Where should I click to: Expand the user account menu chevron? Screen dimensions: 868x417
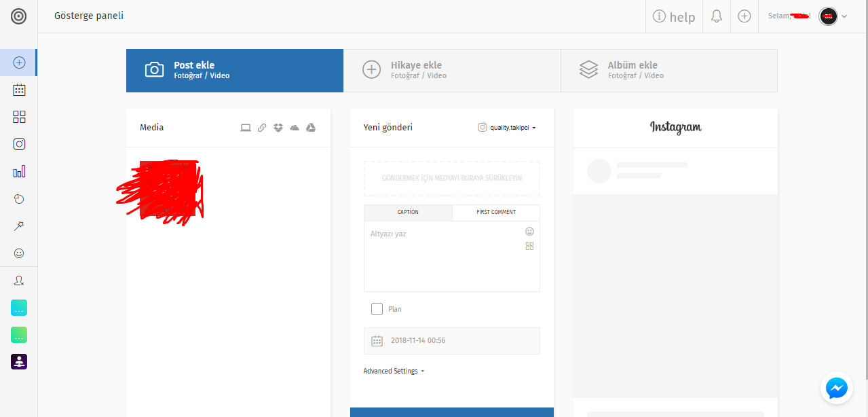pyautogui.click(x=844, y=16)
